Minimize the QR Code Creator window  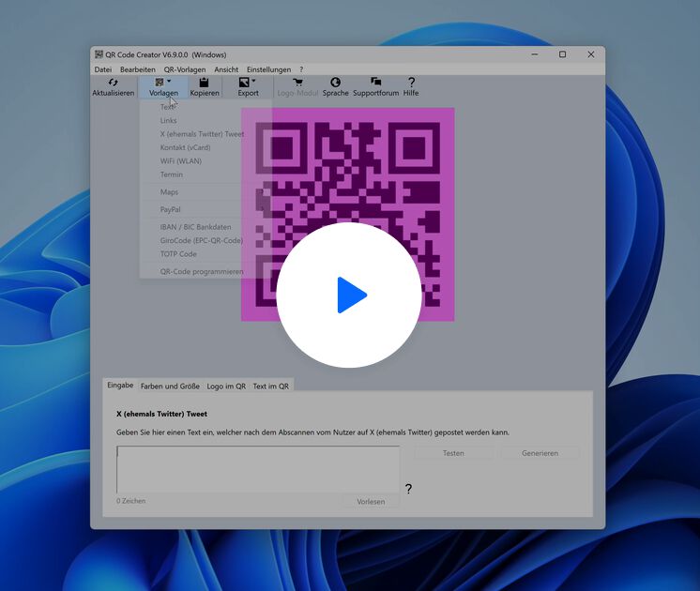pos(535,54)
